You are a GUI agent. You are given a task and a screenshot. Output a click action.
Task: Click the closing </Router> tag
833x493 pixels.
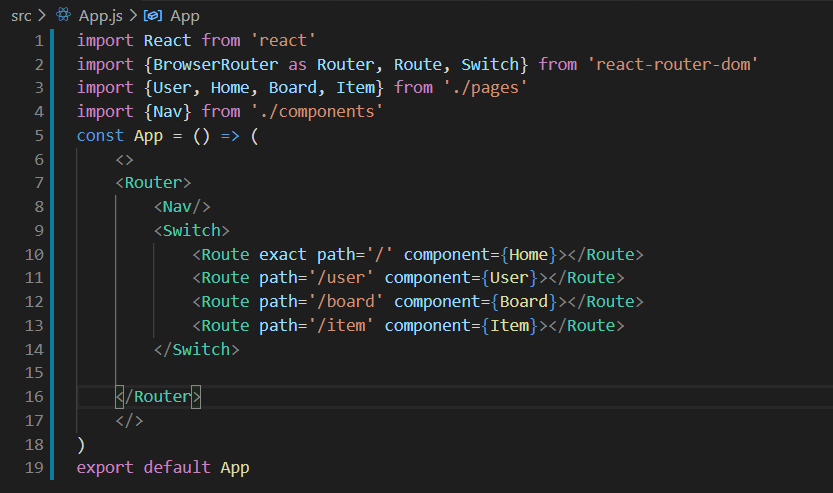pos(158,396)
